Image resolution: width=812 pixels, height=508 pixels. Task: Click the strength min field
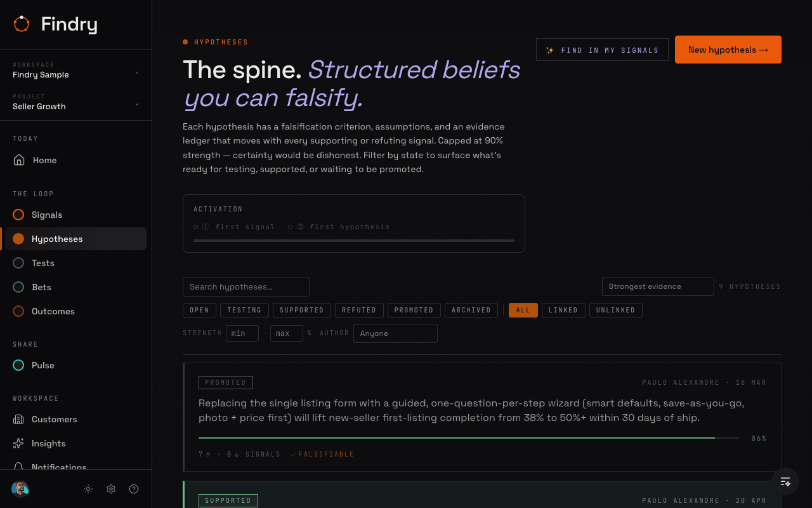pyautogui.click(x=242, y=333)
